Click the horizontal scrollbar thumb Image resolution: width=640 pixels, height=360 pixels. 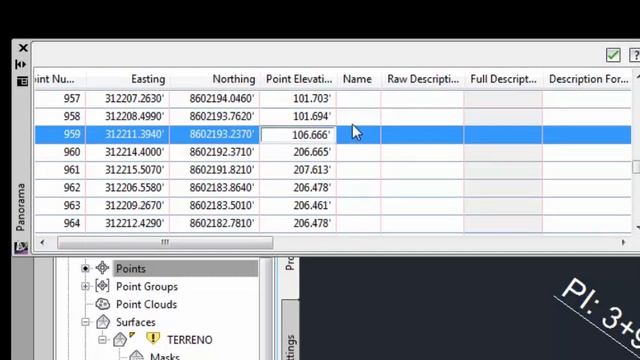click(x=165, y=242)
